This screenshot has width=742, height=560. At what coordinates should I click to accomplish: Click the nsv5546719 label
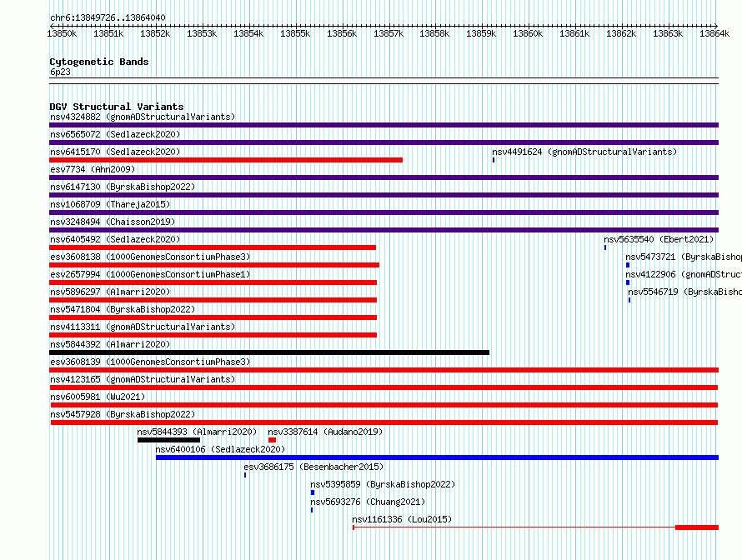click(x=684, y=292)
